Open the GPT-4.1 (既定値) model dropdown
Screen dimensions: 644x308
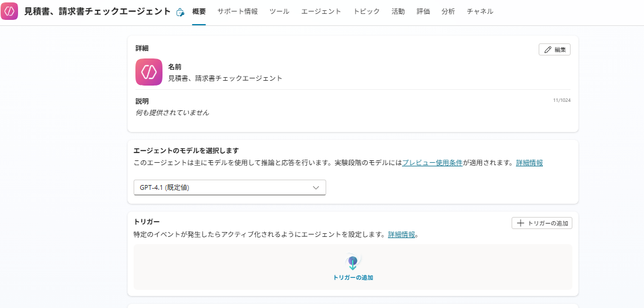tap(229, 187)
